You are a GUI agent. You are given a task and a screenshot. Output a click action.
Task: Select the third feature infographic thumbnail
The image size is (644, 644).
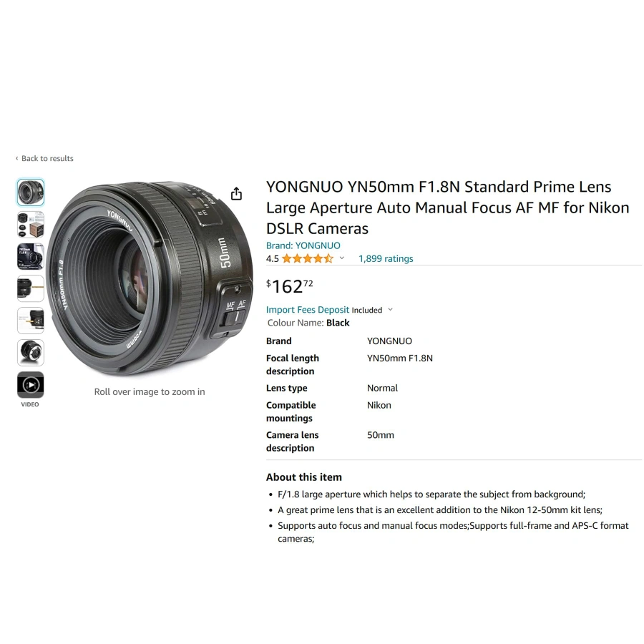[30, 257]
